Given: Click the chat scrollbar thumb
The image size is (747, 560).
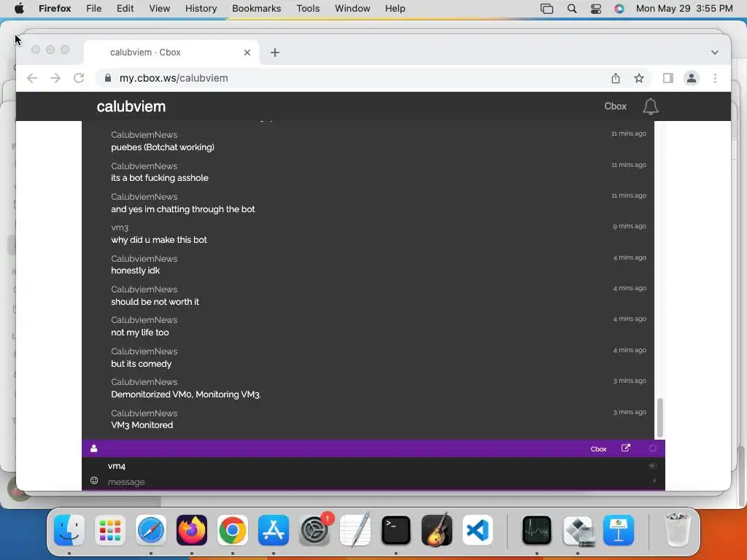Looking at the screenshot, I should tap(659, 418).
